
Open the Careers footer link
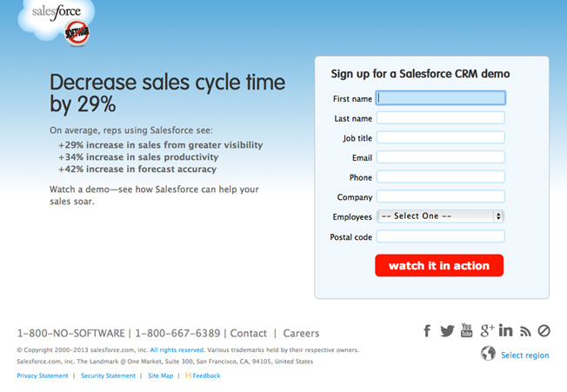[x=301, y=333]
